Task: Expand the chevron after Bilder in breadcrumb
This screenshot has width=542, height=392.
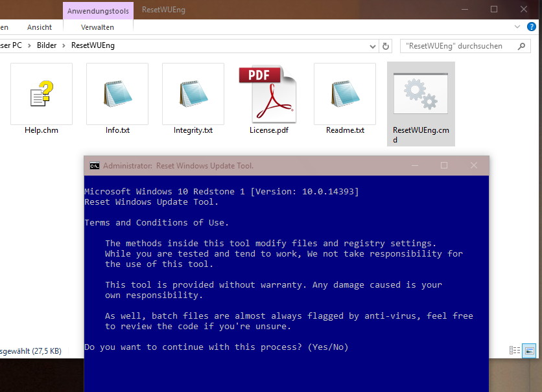Action: pyautogui.click(x=64, y=45)
